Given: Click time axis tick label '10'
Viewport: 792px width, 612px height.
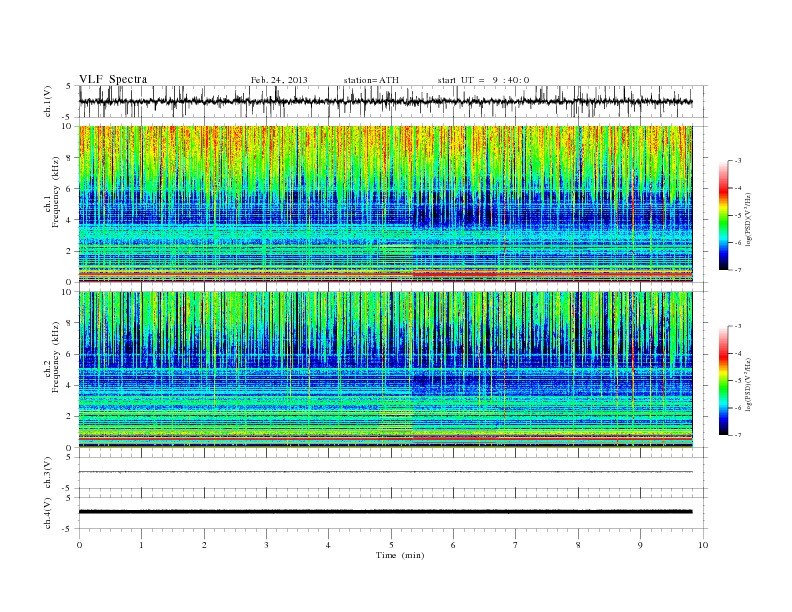Looking at the screenshot, I should pyautogui.click(x=703, y=545).
